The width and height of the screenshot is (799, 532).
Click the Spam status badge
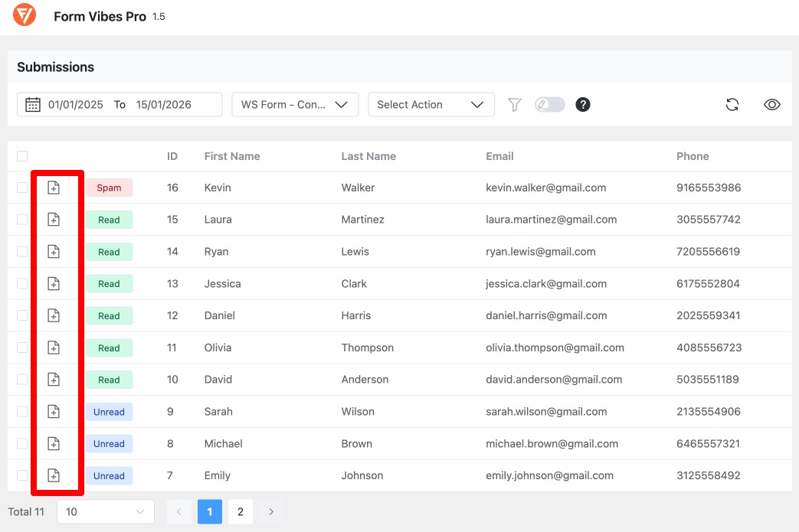(x=109, y=187)
